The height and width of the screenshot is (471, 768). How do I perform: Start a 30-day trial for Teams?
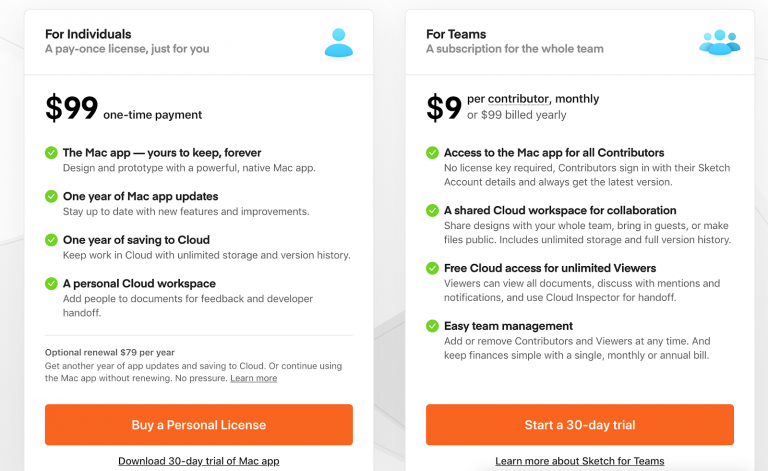pyautogui.click(x=579, y=425)
